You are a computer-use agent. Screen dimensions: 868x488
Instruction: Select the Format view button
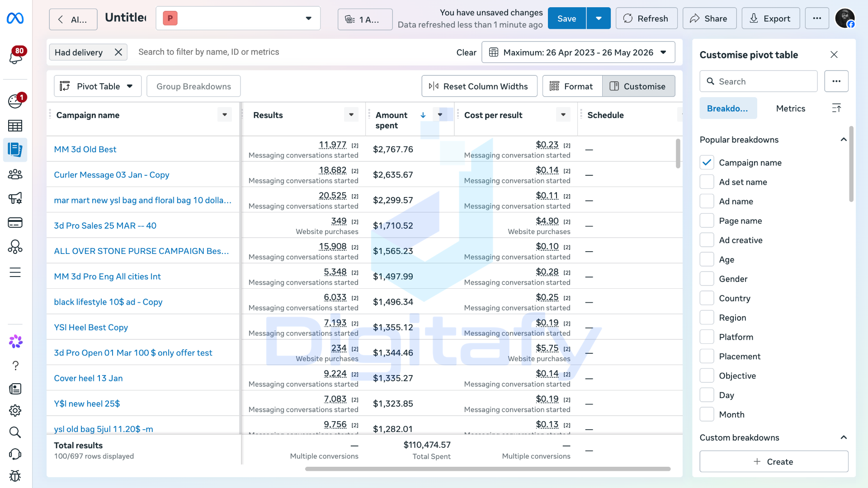[572, 86]
